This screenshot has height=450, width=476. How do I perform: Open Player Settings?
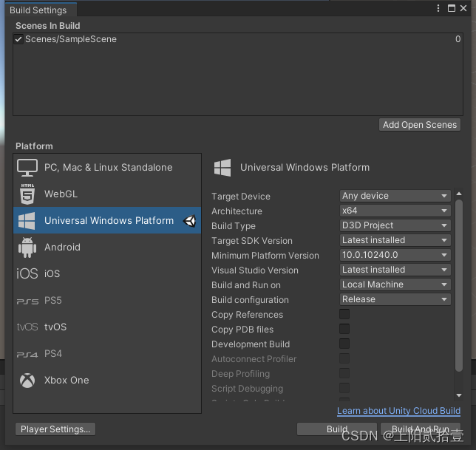[x=55, y=429]
